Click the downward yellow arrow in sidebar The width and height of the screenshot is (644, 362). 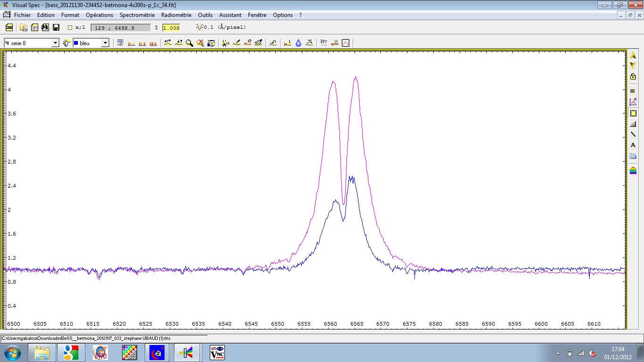coord(633,66)
